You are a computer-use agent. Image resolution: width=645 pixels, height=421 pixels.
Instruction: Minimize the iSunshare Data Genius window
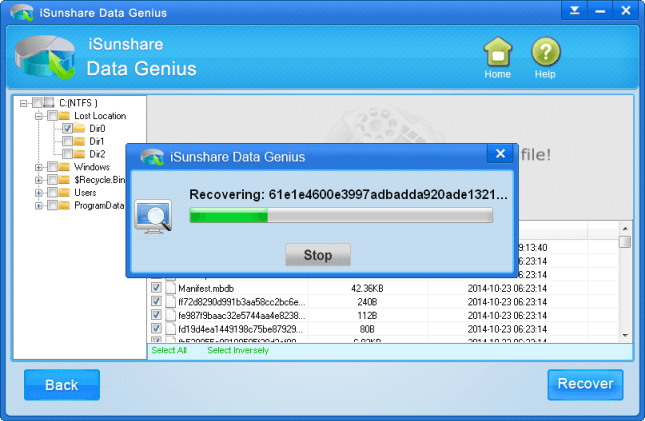600,11
